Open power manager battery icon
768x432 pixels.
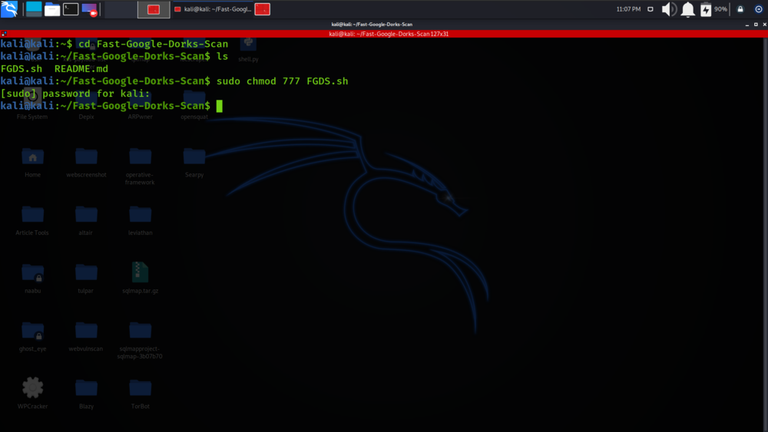pyautogui.click(x=706, y=9)
